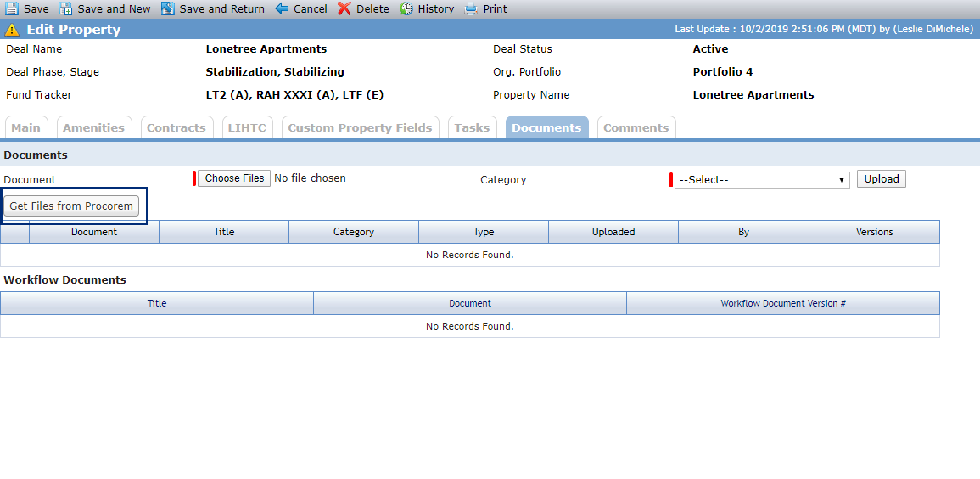Click the Lonetree Apartments deal name value
This screenshot has height=479, width=980.
(266, 48)
